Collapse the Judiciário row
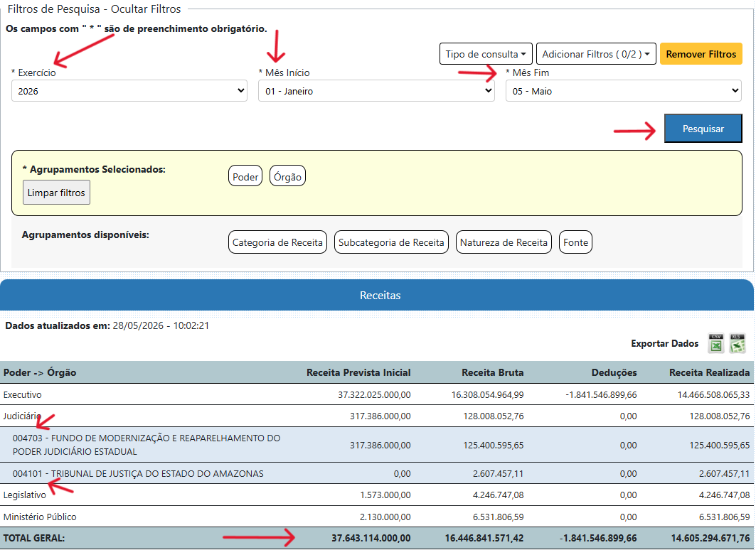This screenshot has height=550, width=756. pos(22,416)
